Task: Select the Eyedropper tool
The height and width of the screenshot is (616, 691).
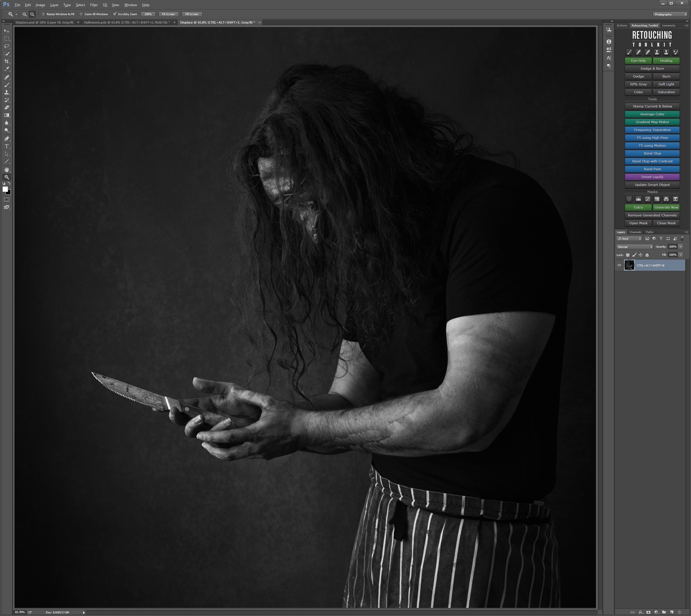Action: click(6, 69)
